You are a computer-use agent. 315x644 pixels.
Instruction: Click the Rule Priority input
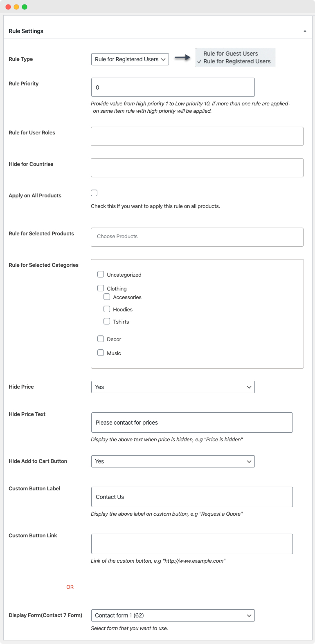point(173,87)
